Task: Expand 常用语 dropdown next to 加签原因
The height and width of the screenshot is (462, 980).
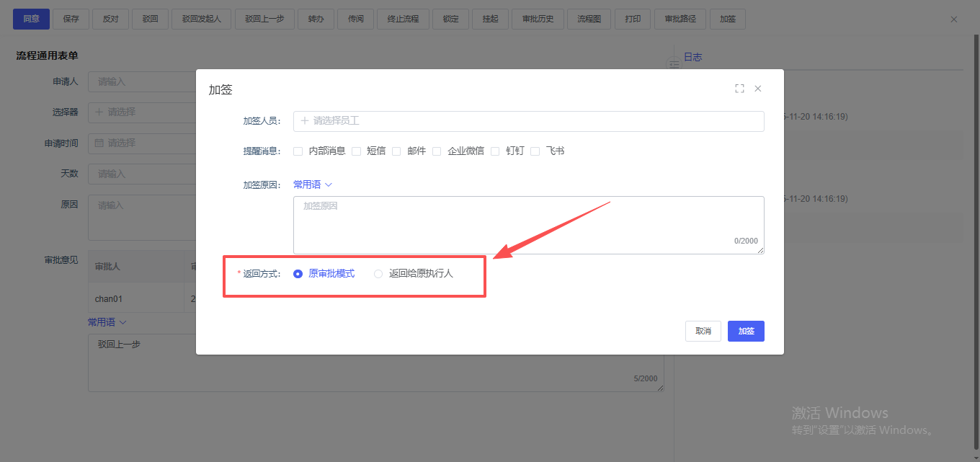Action: pos(313,185)
